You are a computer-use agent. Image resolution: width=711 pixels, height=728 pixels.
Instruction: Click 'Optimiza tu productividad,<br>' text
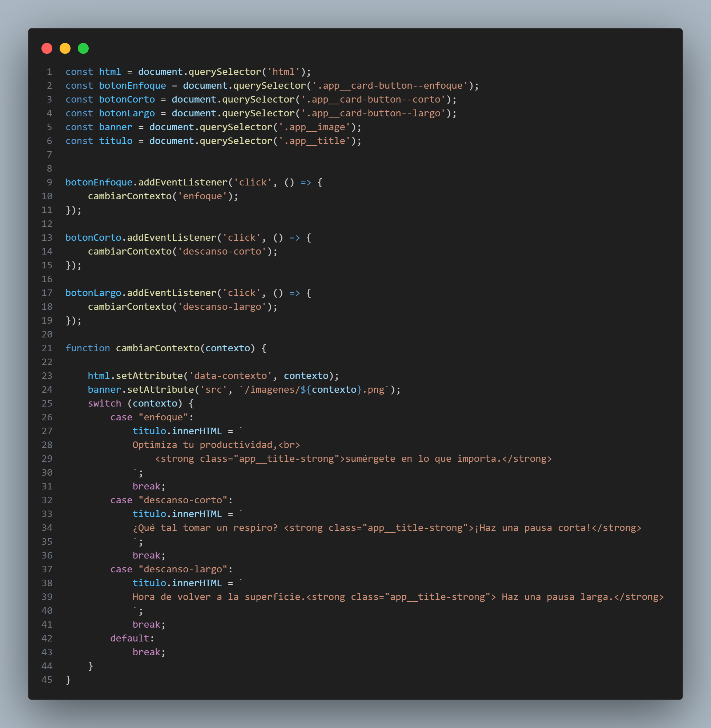tap(216, 445)
